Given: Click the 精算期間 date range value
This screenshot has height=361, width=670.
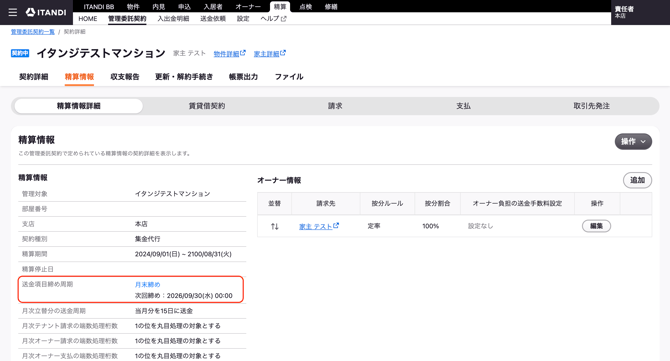Looking at the screenshot, I should pos(183,254).
